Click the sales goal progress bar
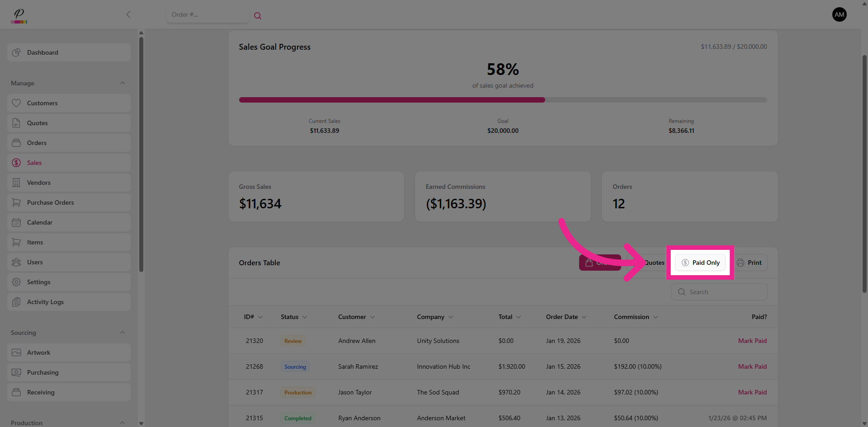868x427 pixels. coord(503,100)
